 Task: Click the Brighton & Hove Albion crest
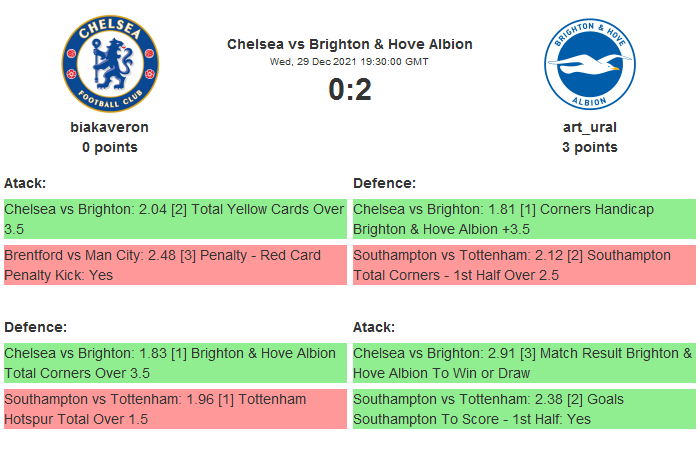tap(589, 64)
